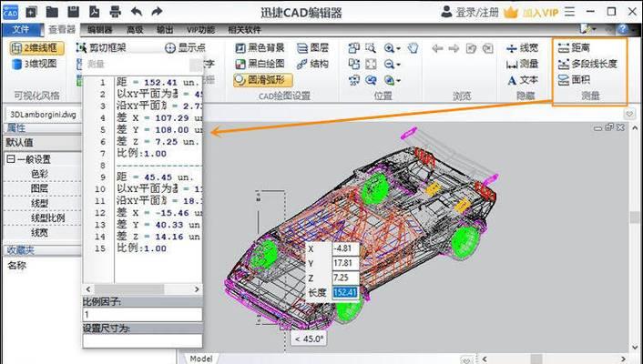The width and height of the screenshot is (643, 364).
Task: Click 登录/注册 login register link
Action: (470, 13)
